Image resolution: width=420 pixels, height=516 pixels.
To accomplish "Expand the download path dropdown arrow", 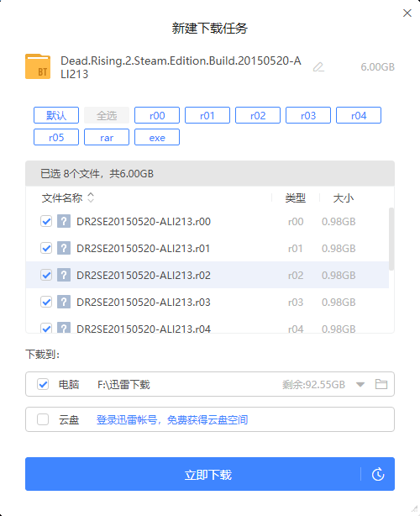I will click(360, 384).
